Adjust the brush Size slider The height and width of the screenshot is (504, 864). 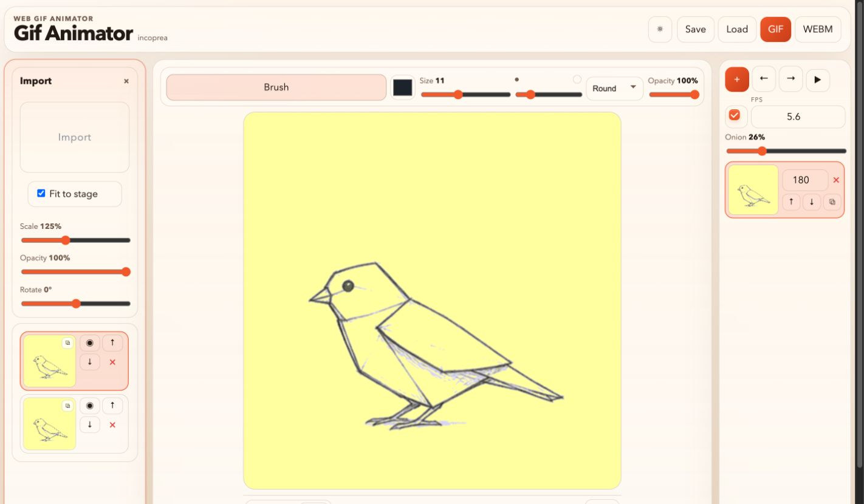tap(465, 95)
